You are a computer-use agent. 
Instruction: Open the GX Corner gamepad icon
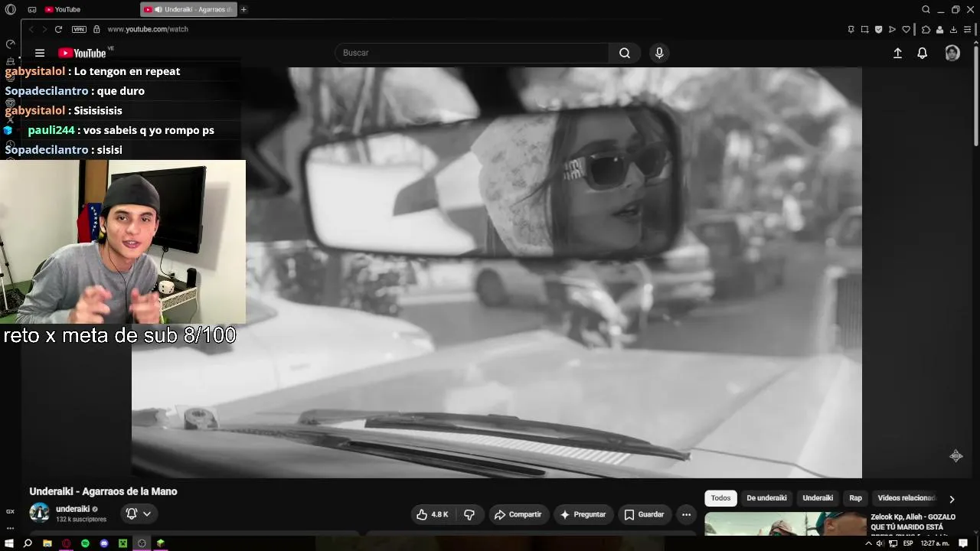pyautogui.click(x=32, y=10)
